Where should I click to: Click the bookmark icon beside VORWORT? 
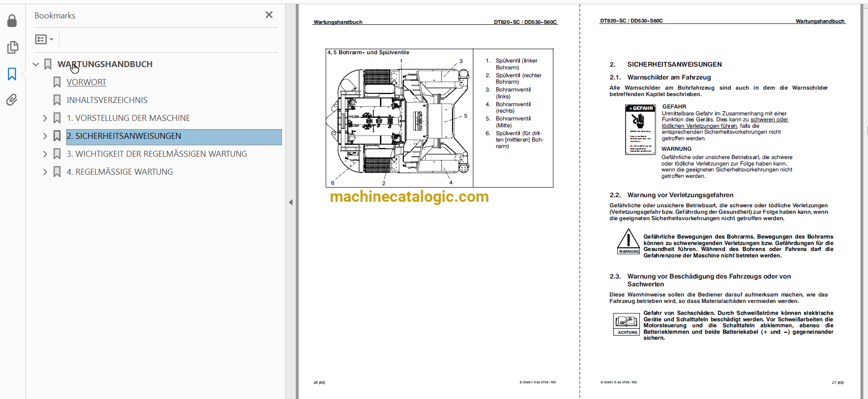[57, 82]
